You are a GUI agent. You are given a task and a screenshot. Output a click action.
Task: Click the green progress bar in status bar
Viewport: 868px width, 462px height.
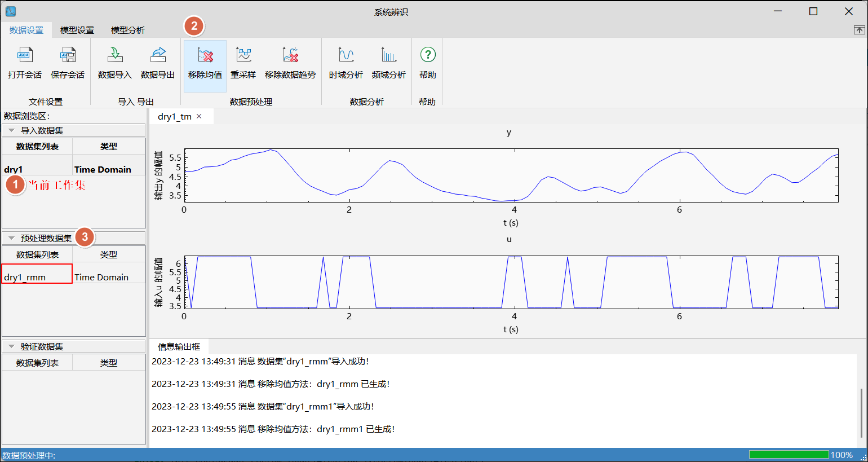pyautogui.click(x=789, y=455)
